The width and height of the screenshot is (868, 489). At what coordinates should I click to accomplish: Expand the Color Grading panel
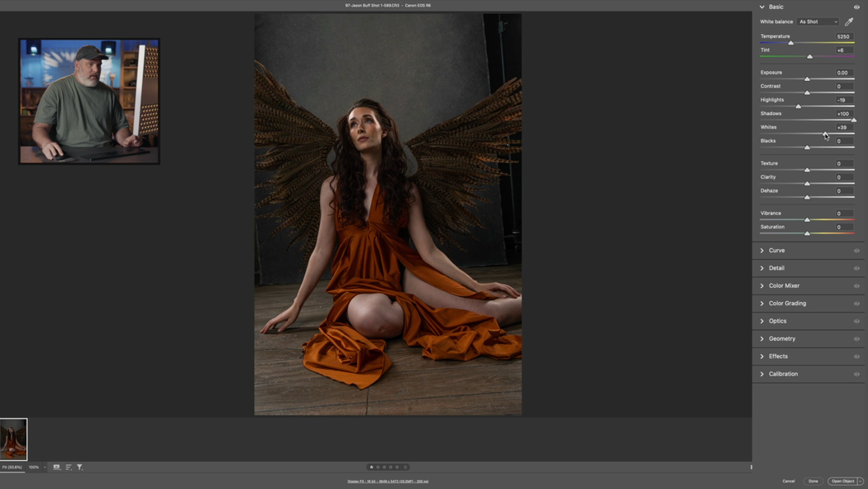coord(762,304)
